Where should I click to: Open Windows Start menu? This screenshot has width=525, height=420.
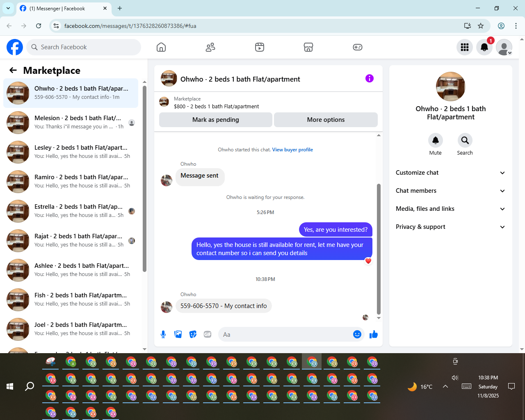coord(10,386)
